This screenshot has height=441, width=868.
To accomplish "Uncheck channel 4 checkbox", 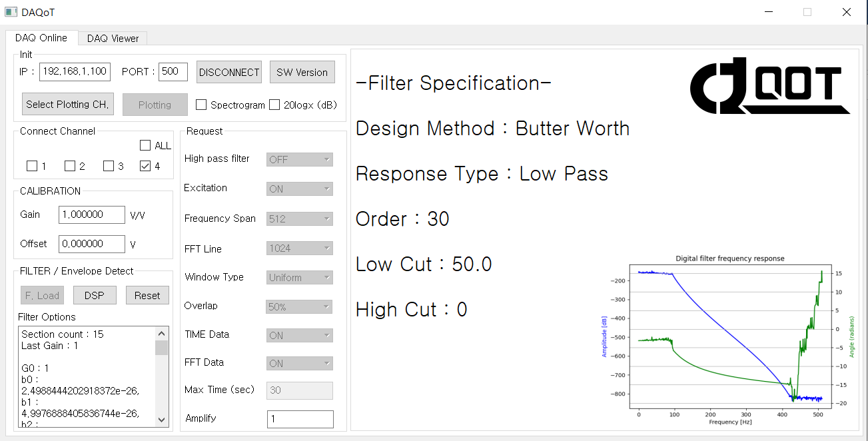I will click(145, 167).
